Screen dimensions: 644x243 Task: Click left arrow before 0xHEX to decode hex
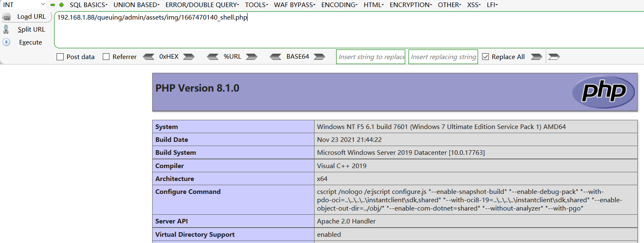click(x=149, y=57)
